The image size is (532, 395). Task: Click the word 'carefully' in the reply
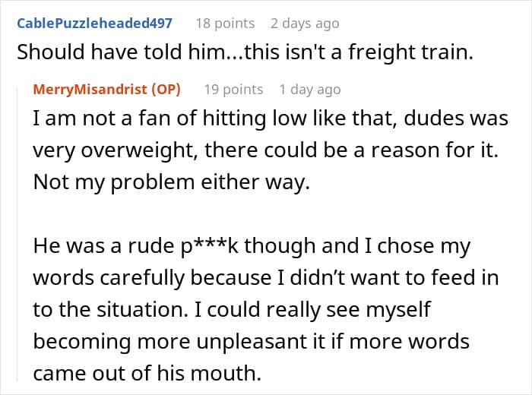point(142,278)
